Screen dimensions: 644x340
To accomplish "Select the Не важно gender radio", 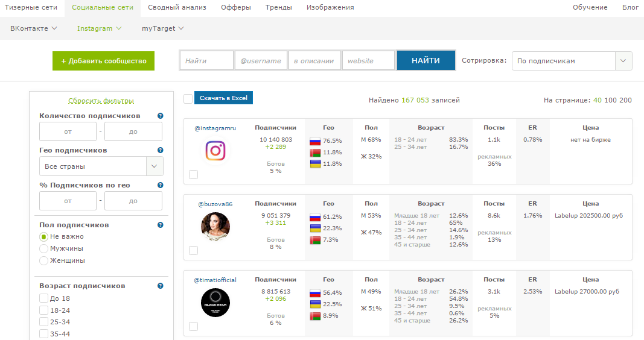I will point(43,237).
